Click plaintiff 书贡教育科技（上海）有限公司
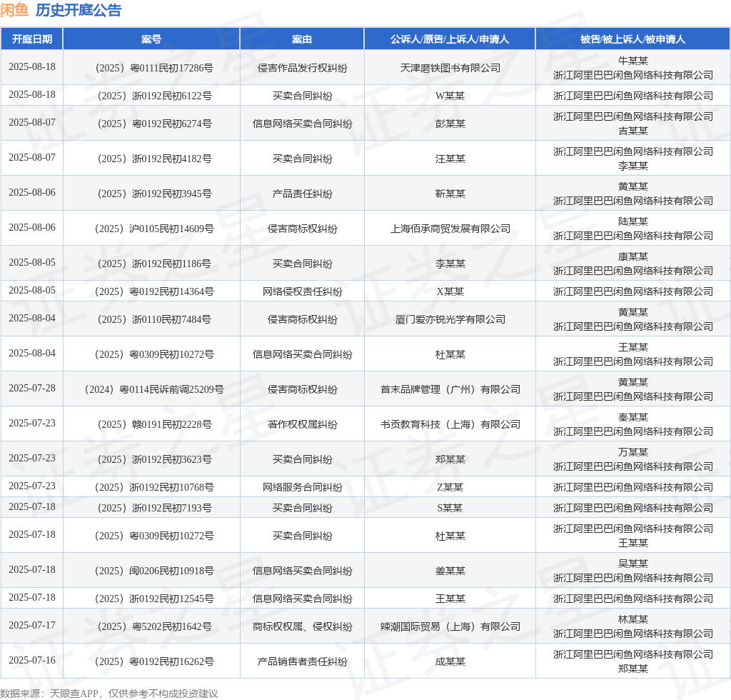Image resolution: width=731 pixels, height=700 pixels. [x=450, y=425]
